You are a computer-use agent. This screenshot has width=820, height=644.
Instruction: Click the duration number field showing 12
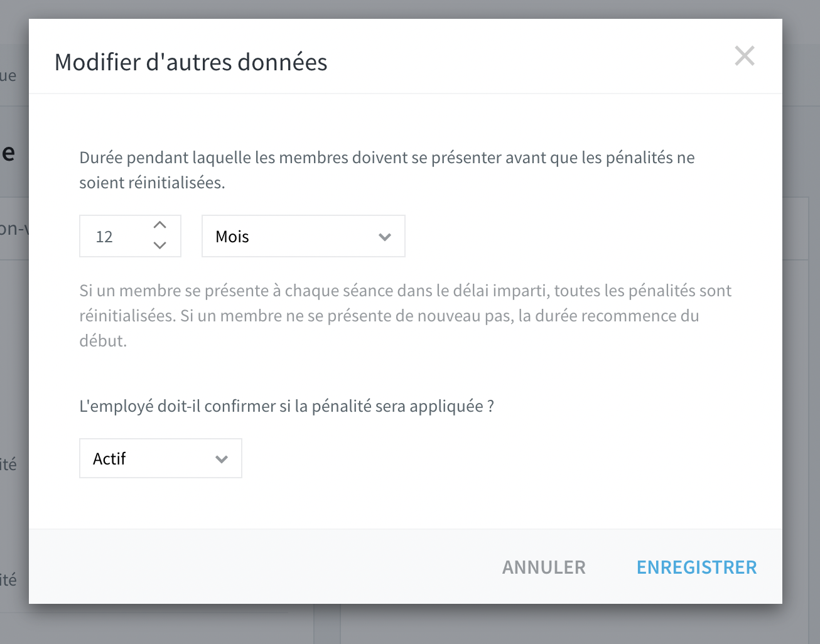click(130, 236)
